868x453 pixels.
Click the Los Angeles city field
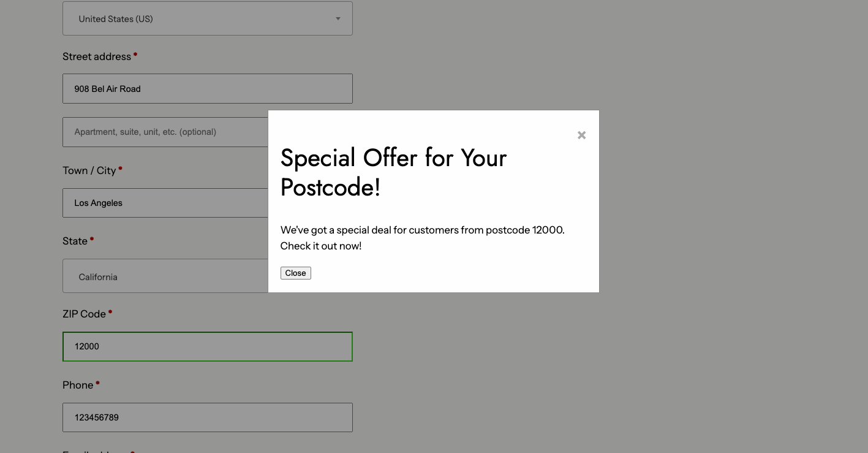(x=165, y=203)
